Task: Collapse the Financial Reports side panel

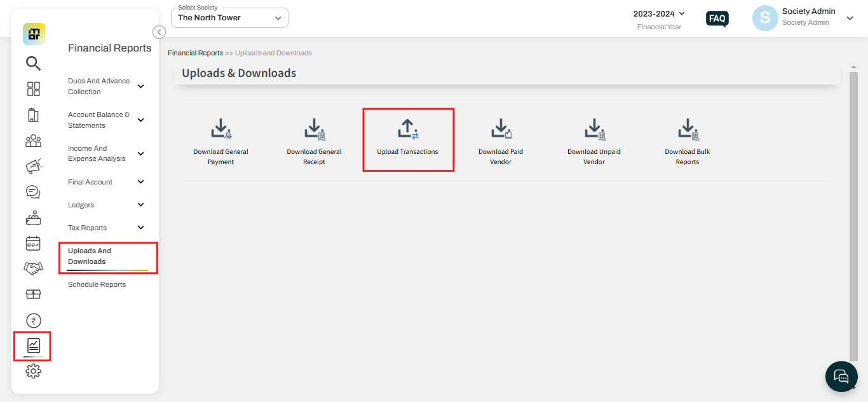Action: point(159,32)
